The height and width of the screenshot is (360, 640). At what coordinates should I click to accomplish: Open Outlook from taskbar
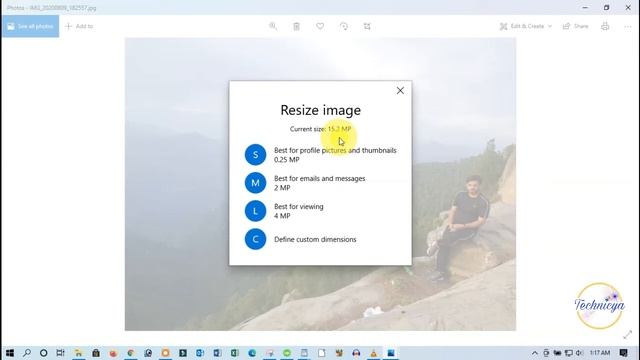(x=200, y=353)
